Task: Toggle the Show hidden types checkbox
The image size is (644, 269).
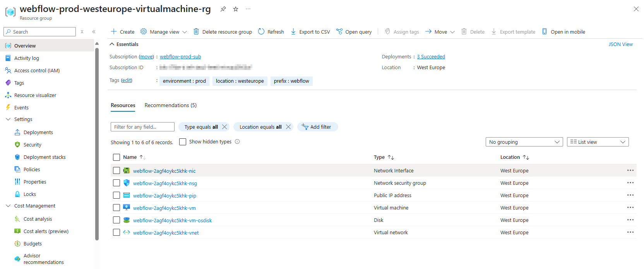Action: [x=183, y=142]
